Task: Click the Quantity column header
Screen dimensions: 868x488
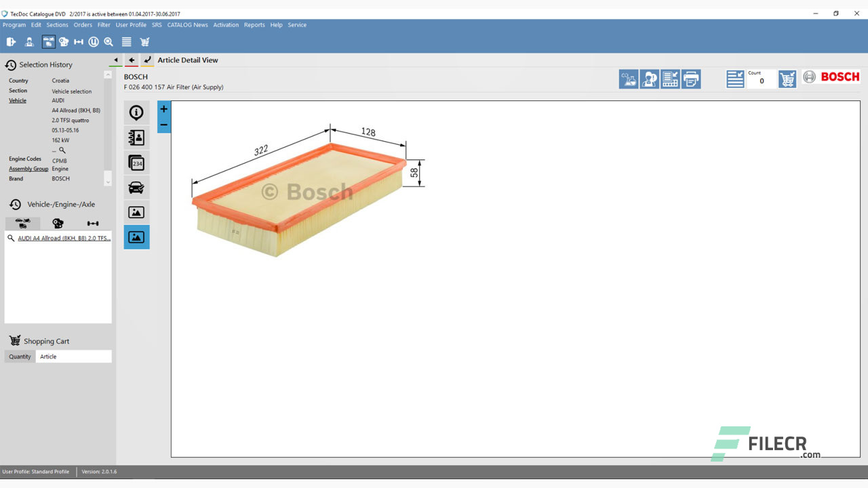Action: tap(20, 357)
